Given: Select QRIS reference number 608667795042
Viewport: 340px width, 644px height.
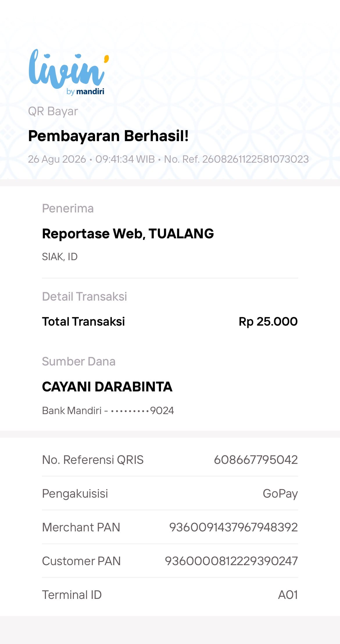Looking at the screenshot, I should [x=256, y=460].
